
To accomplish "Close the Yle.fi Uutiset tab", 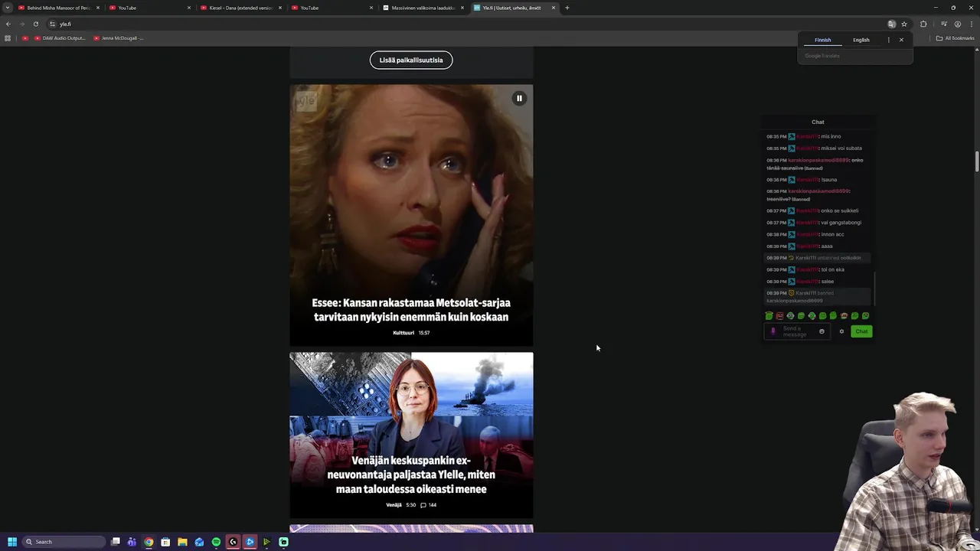I will 554,8.
